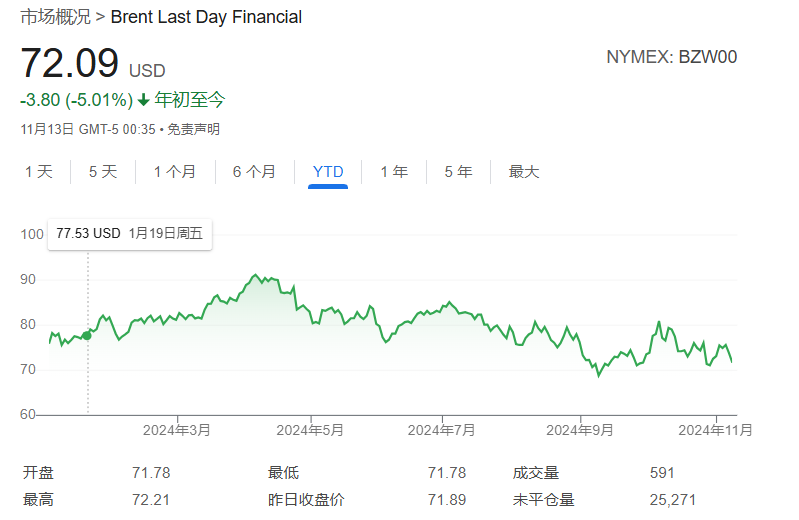This screenshot has width=799, height=520.
Task: Click the green down arrow icon beside the percentage change
Action: point(143,100)
